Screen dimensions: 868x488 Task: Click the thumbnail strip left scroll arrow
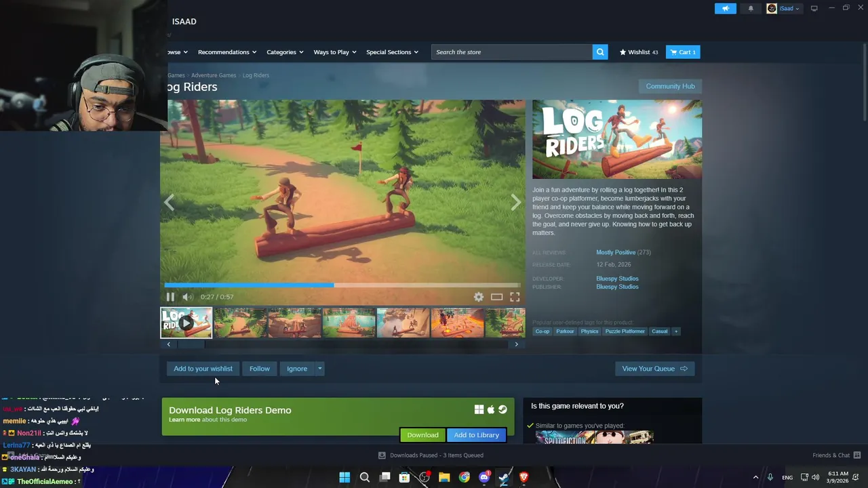pyautogui.click(x=168, y=344)
